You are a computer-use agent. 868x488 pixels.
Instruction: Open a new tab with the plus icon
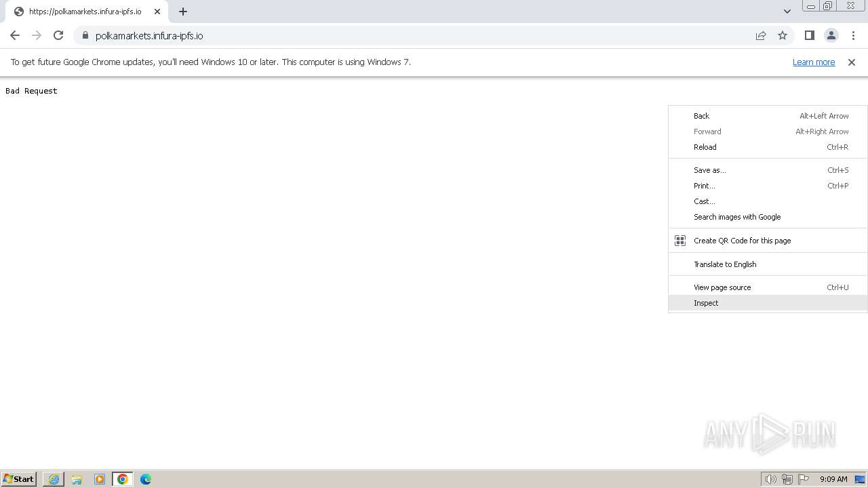183,12
